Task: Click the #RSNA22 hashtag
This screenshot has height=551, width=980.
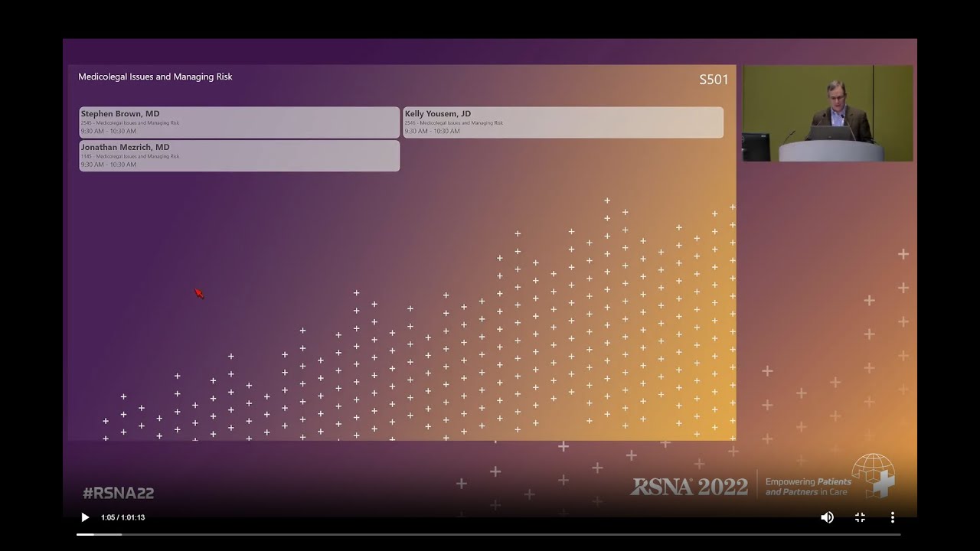Action: 118,493
